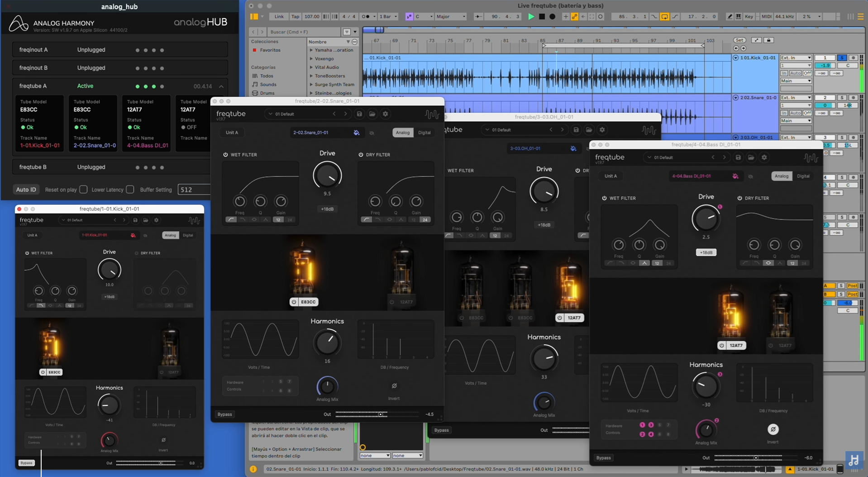
Task: Click the Auto ID button
Action: [x=26, y=190]
